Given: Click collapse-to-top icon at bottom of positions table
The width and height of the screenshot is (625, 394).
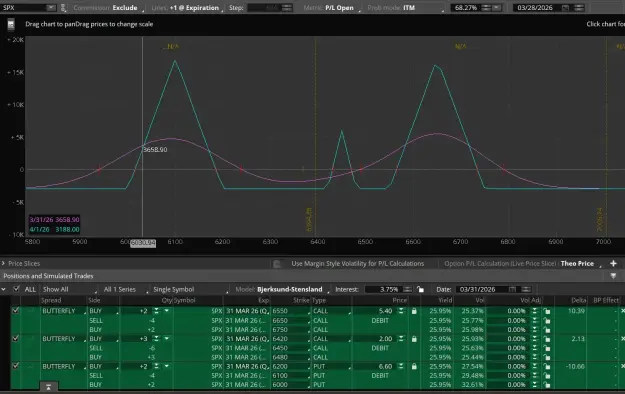Looking at the screenshot, I should (x=49, y=387).
